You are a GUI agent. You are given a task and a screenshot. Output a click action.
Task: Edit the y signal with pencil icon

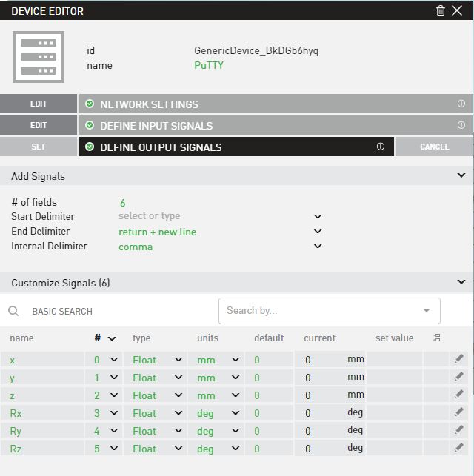(x=459, y=377)
